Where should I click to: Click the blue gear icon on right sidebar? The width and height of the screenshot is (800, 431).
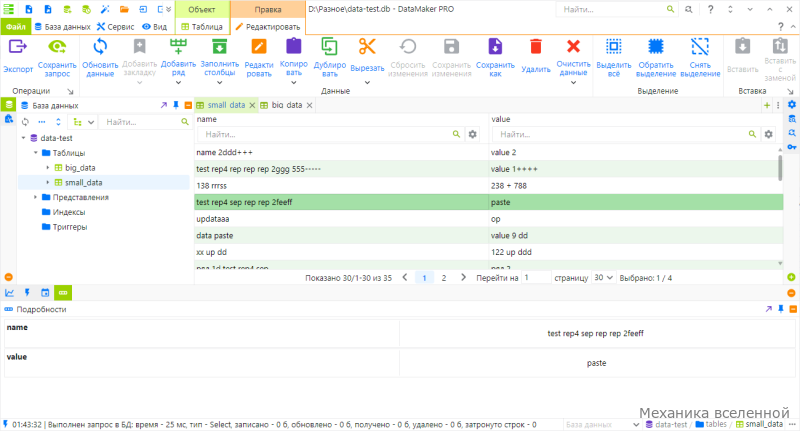point(792,105)
